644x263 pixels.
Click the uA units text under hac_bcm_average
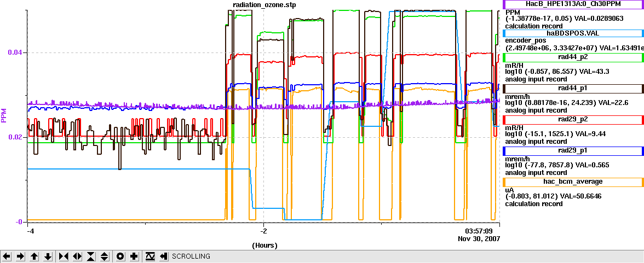coord(509,190)
